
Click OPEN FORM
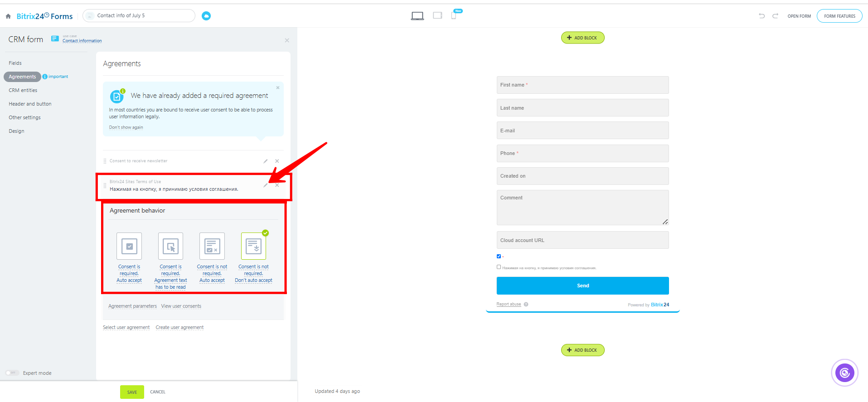coord(799,16)
